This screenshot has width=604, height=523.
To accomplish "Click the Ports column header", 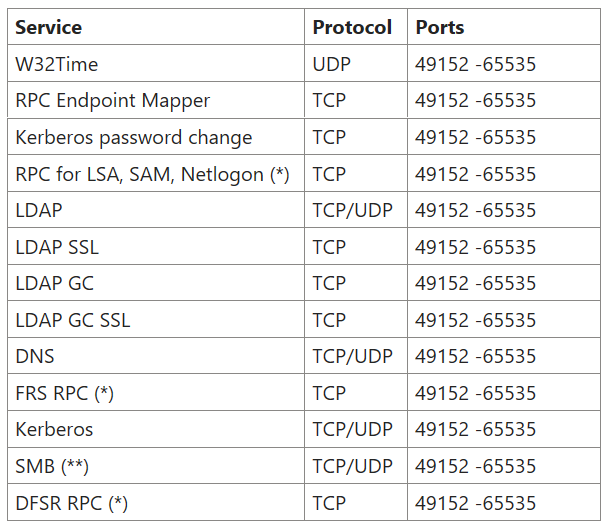I will (503, 27).
